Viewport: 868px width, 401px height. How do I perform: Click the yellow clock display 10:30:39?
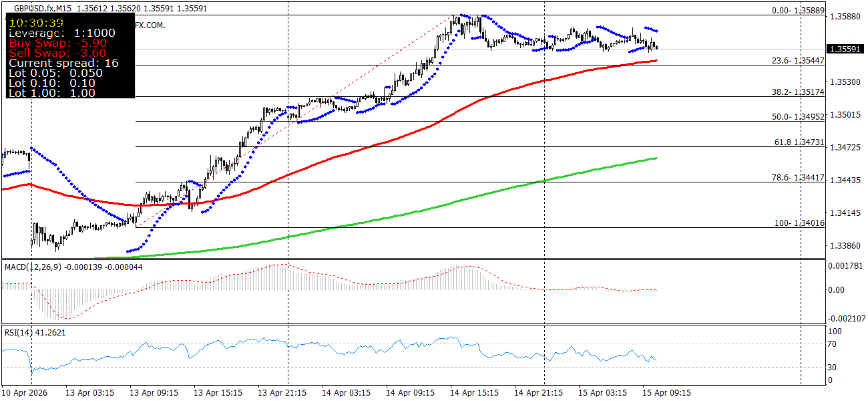click(35, 22)
